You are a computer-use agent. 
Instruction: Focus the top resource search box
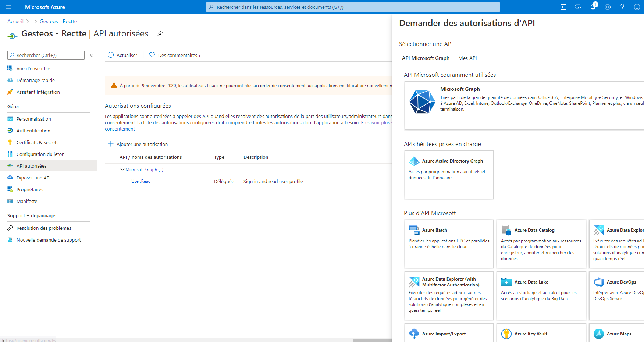click(353, 7)
